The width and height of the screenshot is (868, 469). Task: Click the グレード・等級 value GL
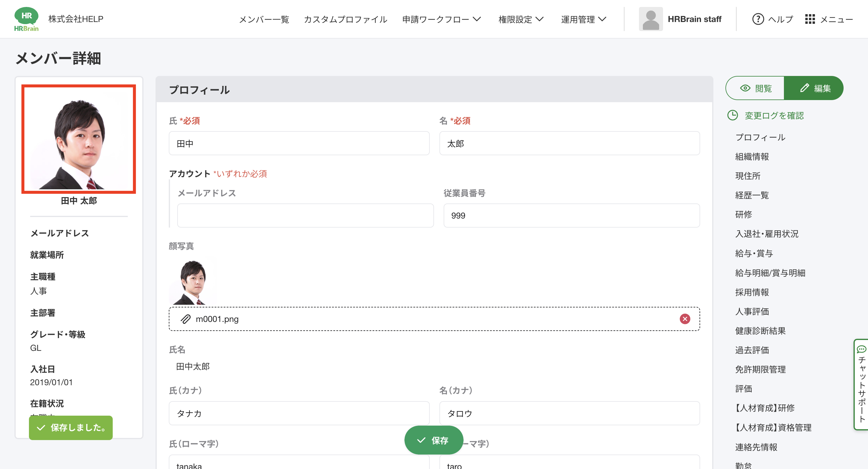36,348
